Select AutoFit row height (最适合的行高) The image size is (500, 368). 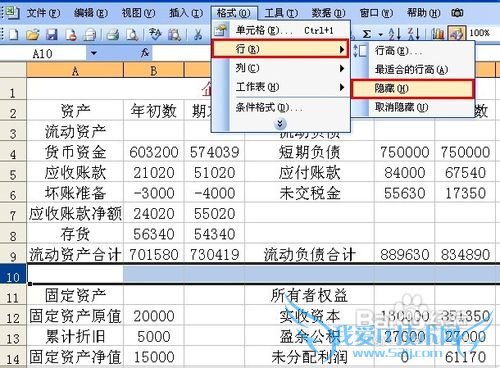click(413, 69)
